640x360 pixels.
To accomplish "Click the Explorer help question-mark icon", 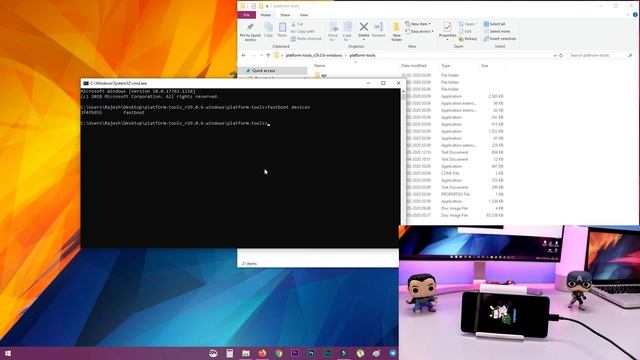I will click(x=635, y=15).
